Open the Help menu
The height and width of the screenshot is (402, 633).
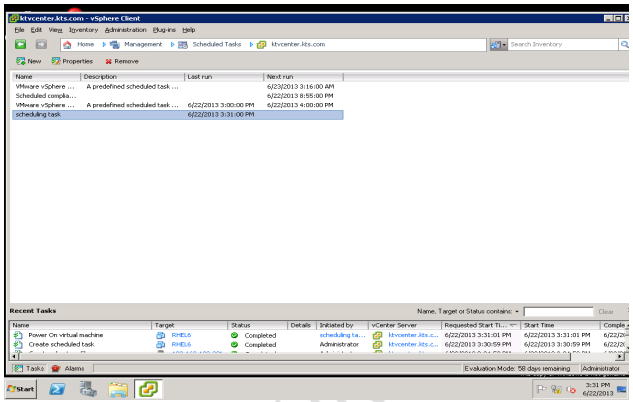click(x=189, y=30)
